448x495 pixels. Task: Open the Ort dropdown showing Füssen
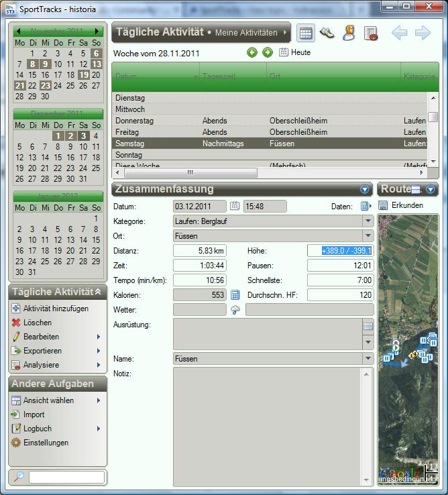pyautogui.click(x=368, y=236)
